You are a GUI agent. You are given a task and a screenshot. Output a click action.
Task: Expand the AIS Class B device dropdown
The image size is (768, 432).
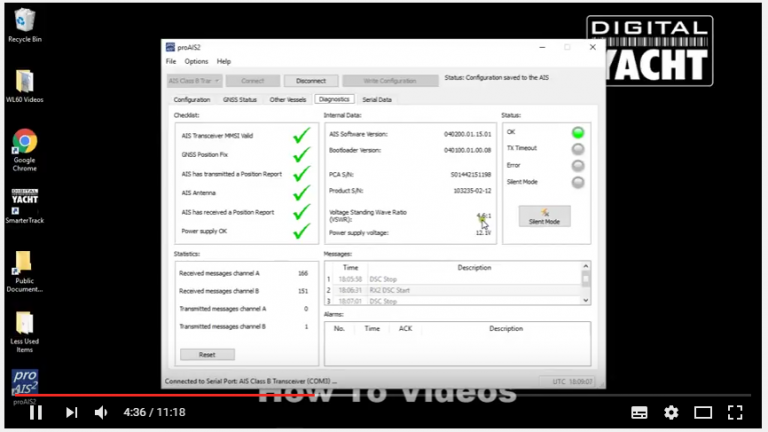pos(194,80)
